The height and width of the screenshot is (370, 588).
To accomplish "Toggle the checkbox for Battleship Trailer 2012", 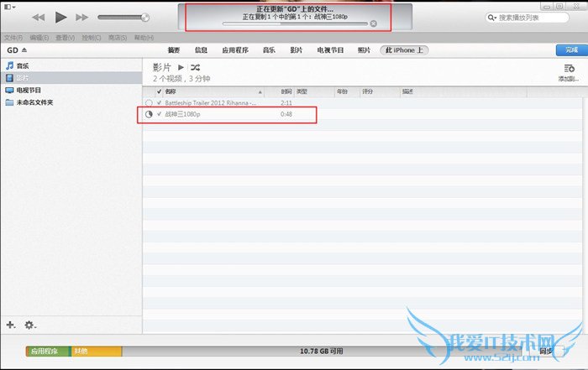I will (x=160, y=103).
